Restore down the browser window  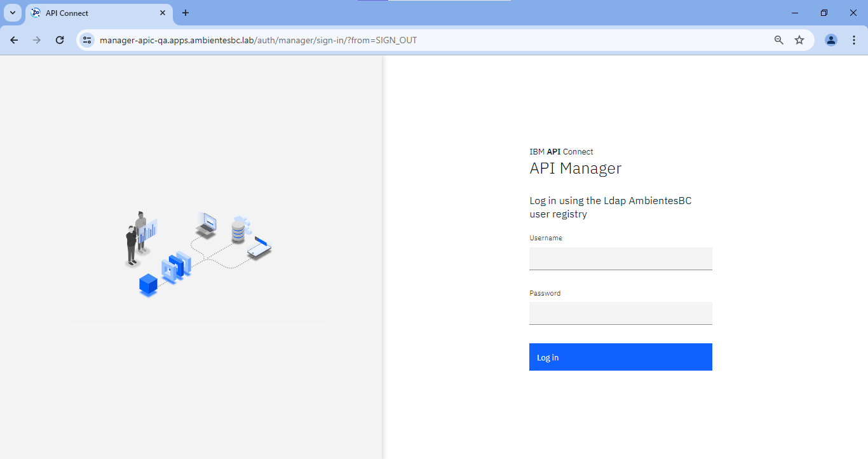click(x=824, y=13)
